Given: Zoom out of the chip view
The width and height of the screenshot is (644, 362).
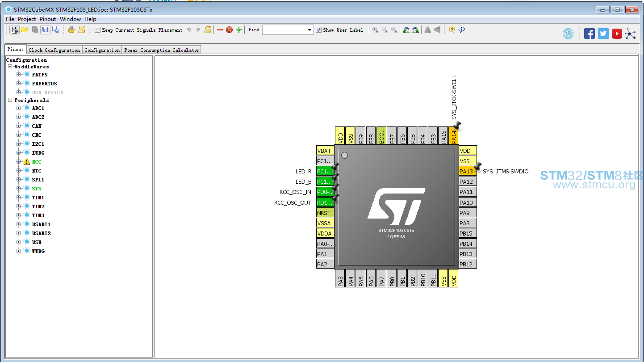Looking at the screenshot, I should [x=394, y=30].
